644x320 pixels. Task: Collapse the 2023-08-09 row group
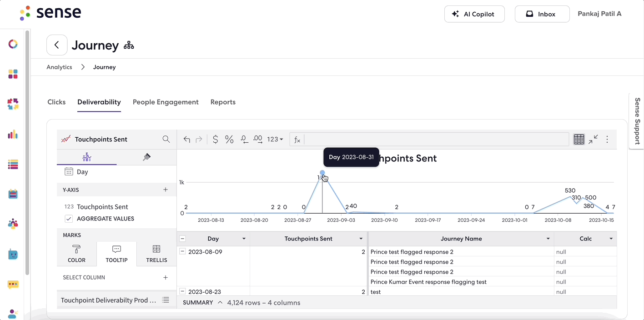pyautogui.click(x=182, y=251)
